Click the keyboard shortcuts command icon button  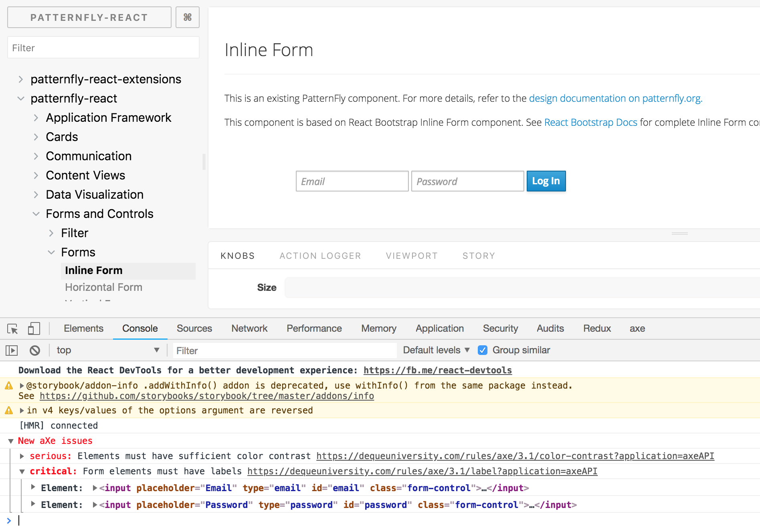(x=187, y=17)
